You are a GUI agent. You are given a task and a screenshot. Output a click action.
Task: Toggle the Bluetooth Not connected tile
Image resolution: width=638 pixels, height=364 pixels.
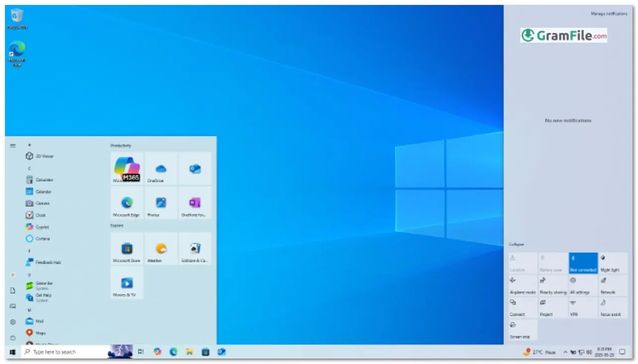point(583,263)
